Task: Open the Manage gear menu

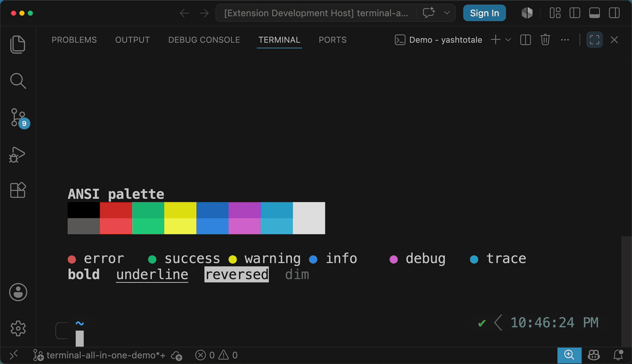Action: [18, 329]
